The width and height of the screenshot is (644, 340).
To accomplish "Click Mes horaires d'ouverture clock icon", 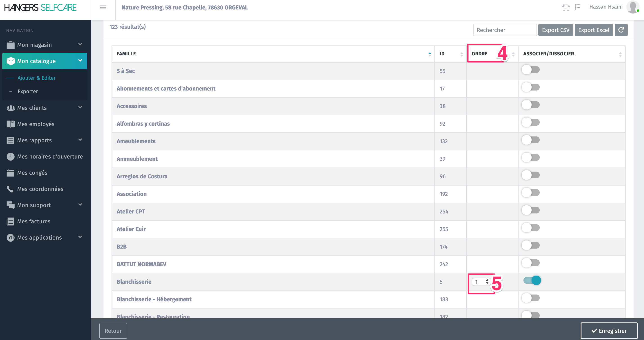I will (10, 156).
